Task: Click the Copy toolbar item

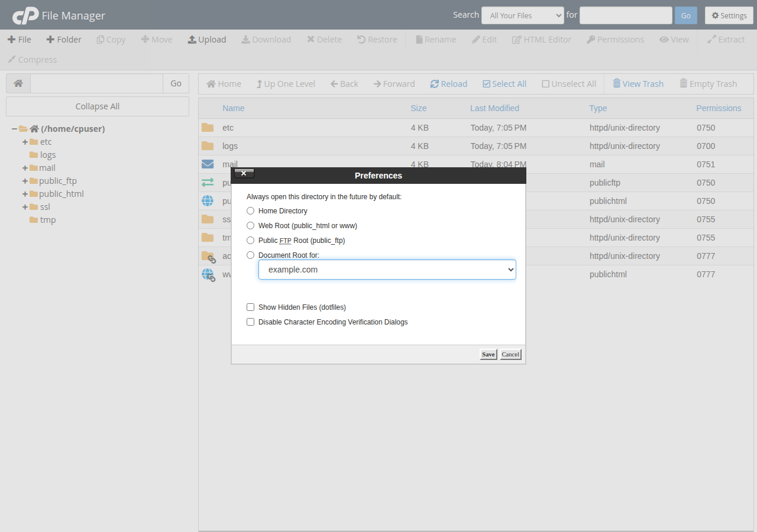Action: pos(111,40)
